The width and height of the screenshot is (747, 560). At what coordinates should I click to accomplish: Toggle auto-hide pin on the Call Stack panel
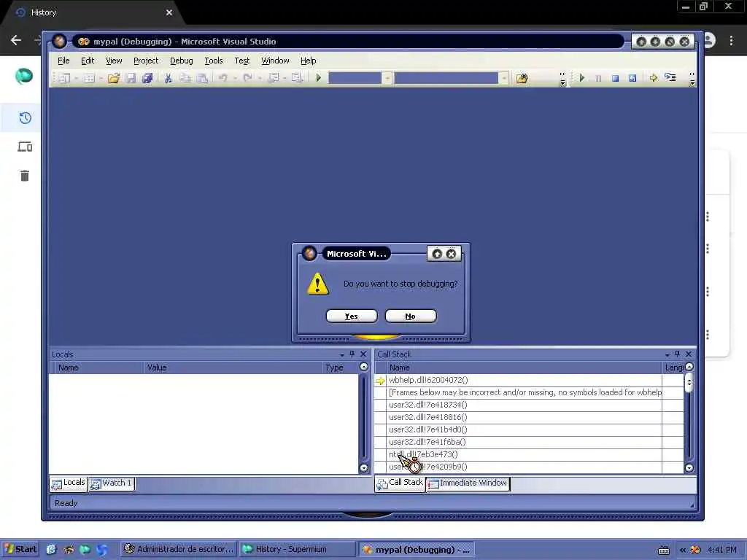[677, 354]
